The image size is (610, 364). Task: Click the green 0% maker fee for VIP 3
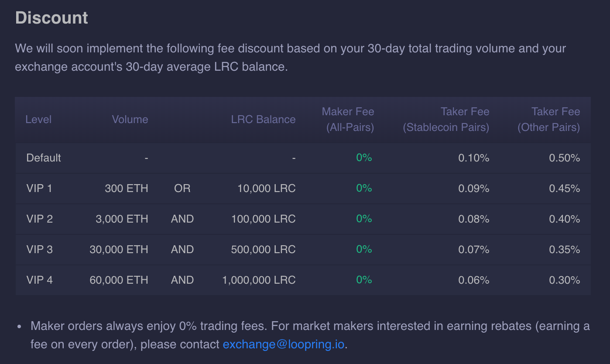[364, 249]
